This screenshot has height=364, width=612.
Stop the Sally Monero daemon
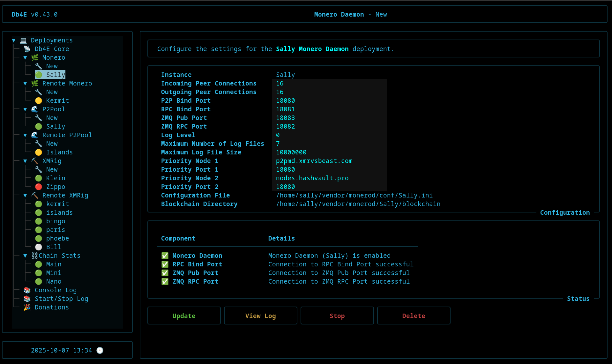coord(337,316)
